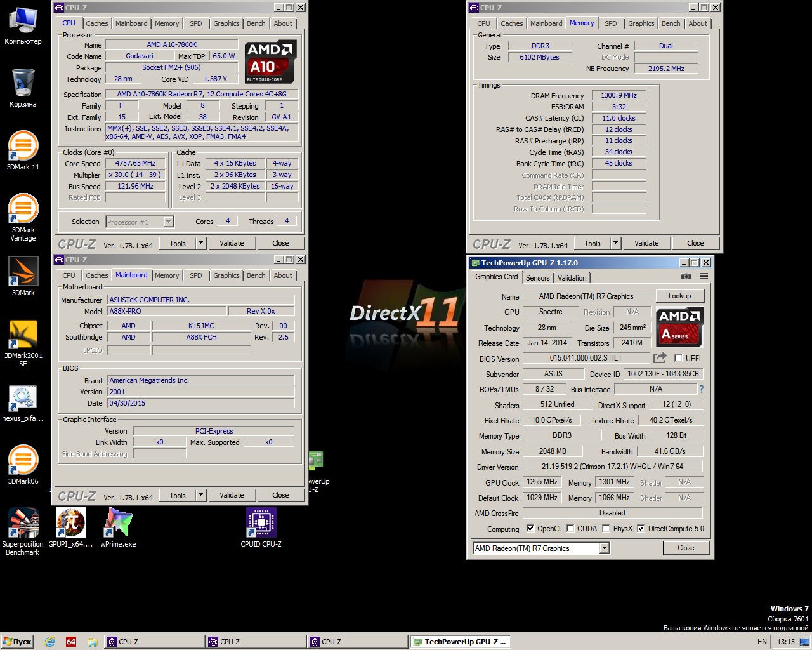
Task: Select the 3DMark2001 SE desktop shortcut
Action: (23, 343)
